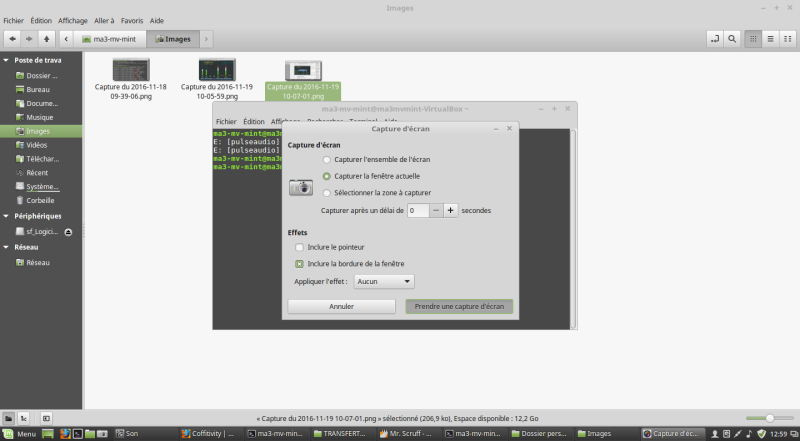The width and height of the screenshot is (800, 441).
Task: Click the path bar left chevron
Action: point(66,39)
